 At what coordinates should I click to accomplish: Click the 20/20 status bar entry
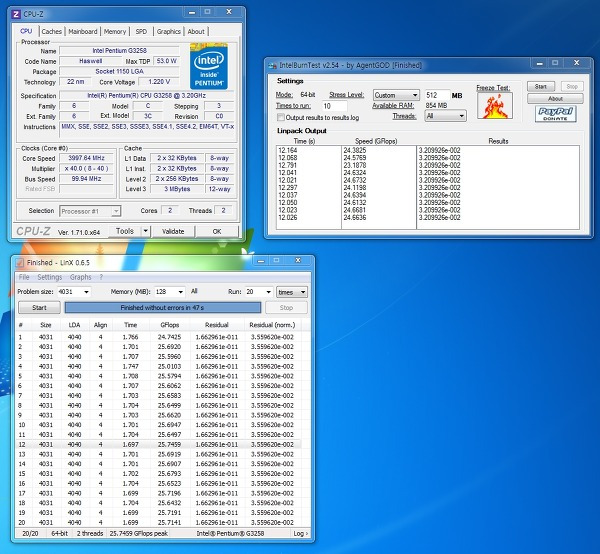(30, 533)
